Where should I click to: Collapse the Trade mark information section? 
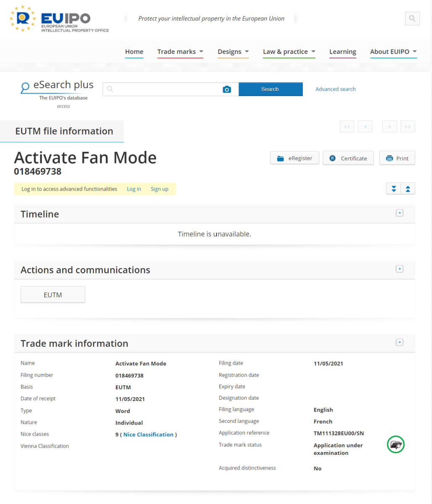point(400,342)
